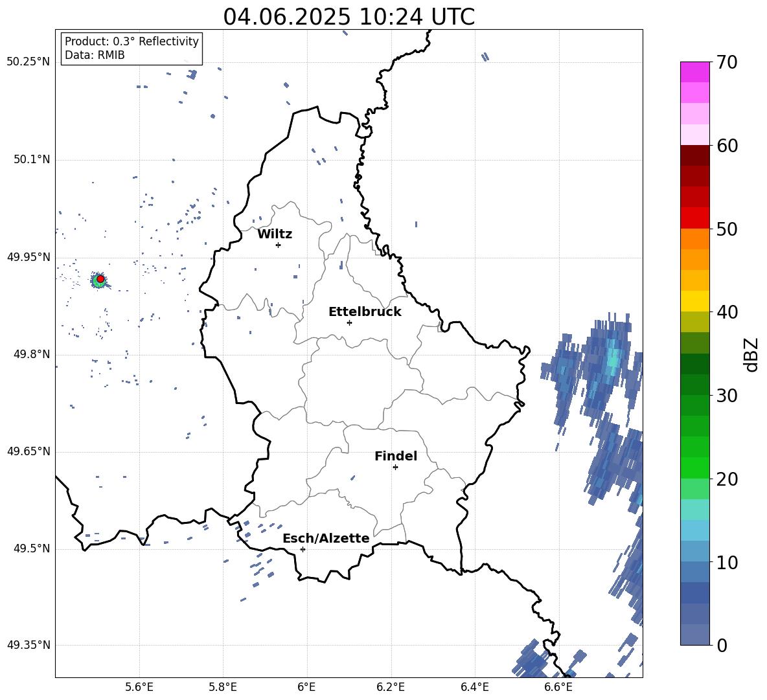Click the colorbar tick value 10
The image size is (767, 700).
pos(727,562)
